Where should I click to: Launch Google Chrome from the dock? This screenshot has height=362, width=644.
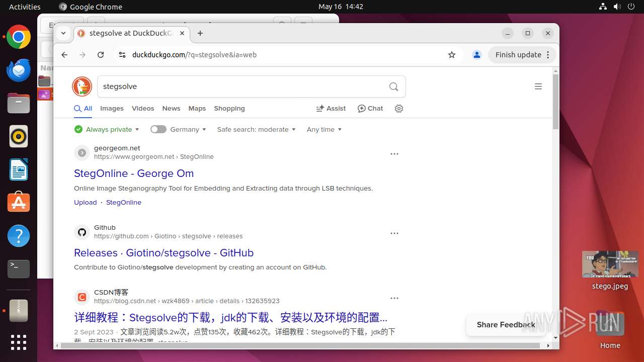point(19,37)
